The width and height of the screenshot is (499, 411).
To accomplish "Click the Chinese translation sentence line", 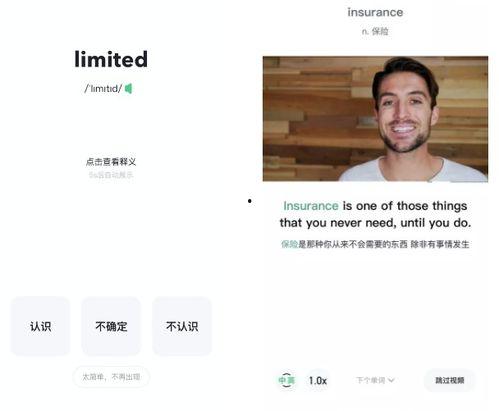I will (x=375, y=244).
